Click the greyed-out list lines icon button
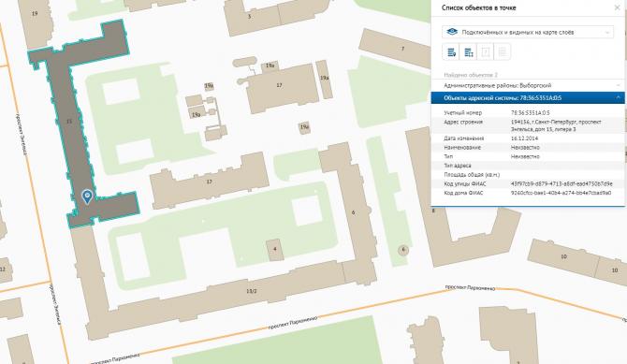The image size is (627, 364). [x=503, y=52]
